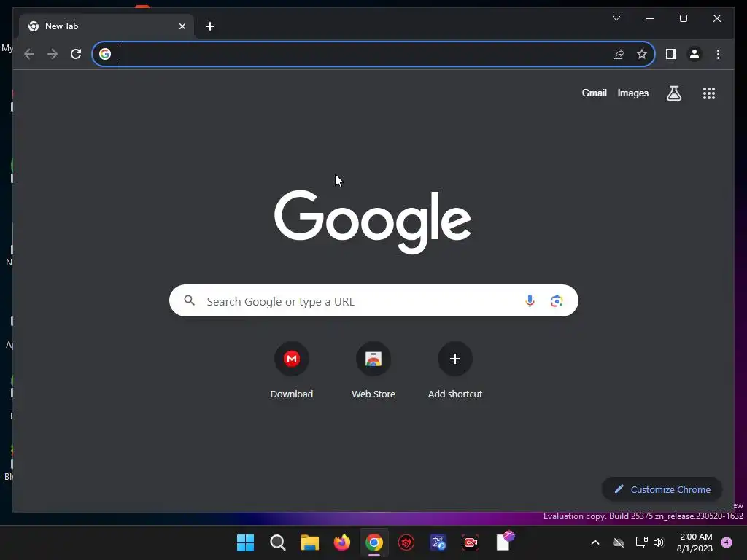
Task: Click the Chrome taskbar icon
Action: 374,542
